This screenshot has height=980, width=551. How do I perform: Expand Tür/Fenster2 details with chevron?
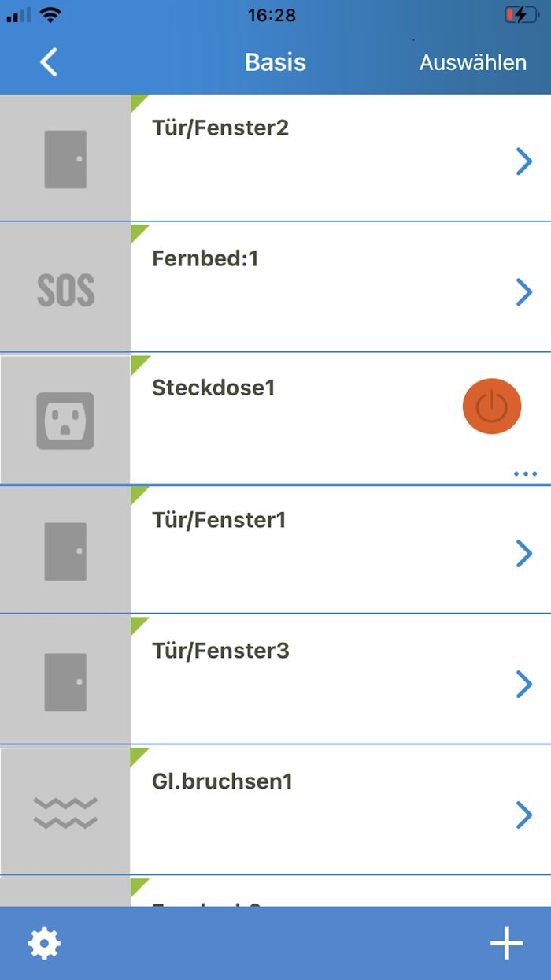point(524,161)
